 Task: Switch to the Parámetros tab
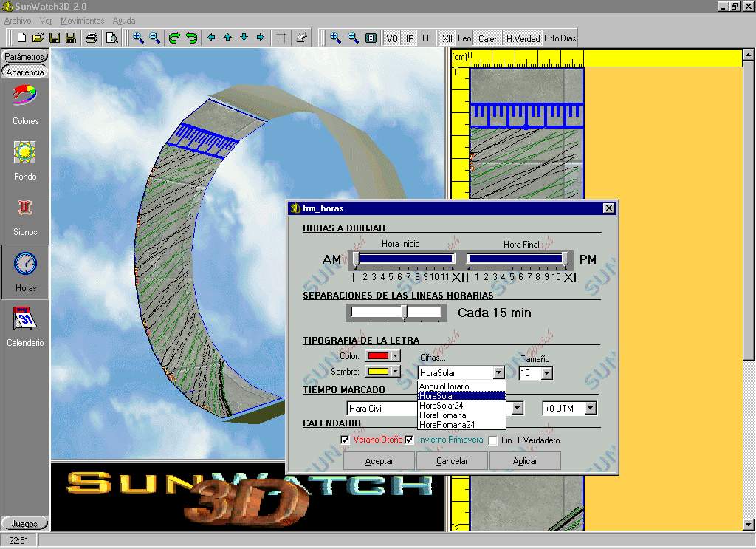[25, 57]
